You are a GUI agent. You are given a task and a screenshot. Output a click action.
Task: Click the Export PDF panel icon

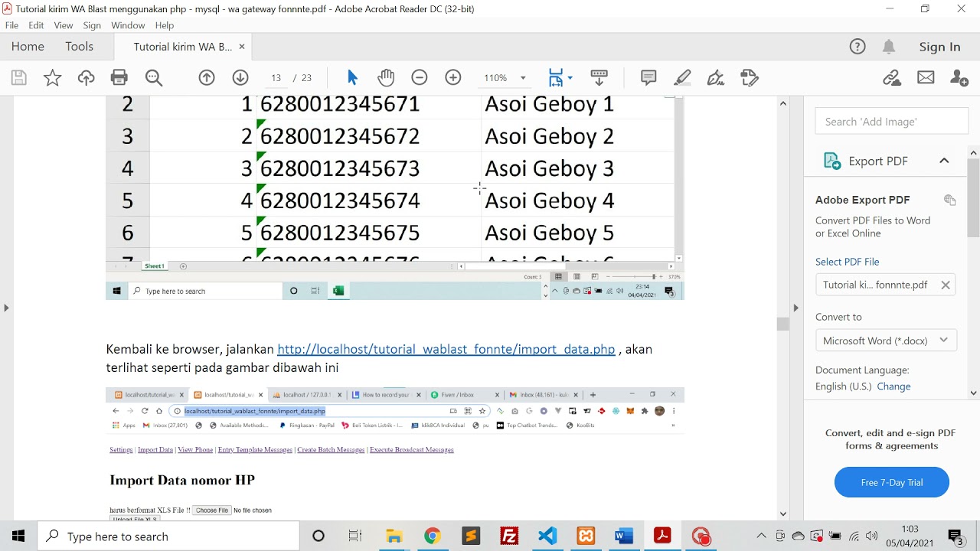pos(831,161)
